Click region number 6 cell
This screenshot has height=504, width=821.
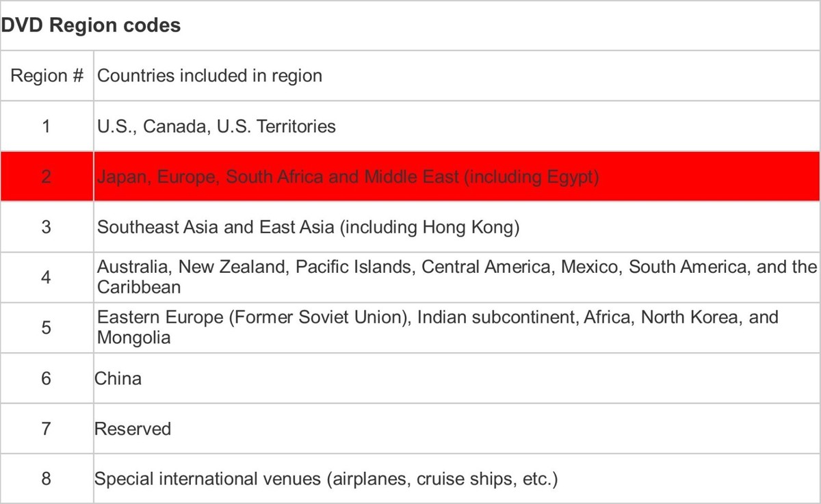click(x=47, y=378)
